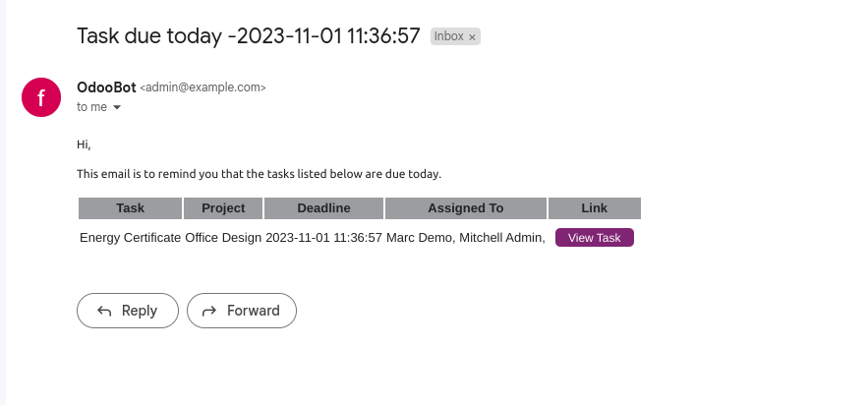Click the Inbox label tag
Image resolution: width=868 pixels, height=405 pixels.
coord(448,36)
